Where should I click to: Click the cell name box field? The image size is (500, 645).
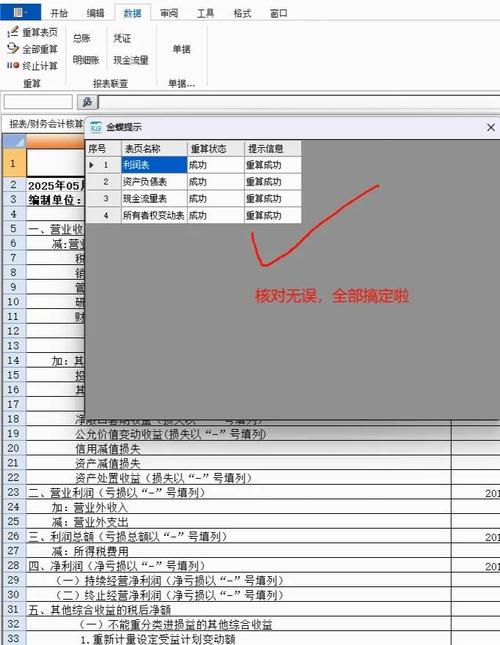(x=38, y=102)
